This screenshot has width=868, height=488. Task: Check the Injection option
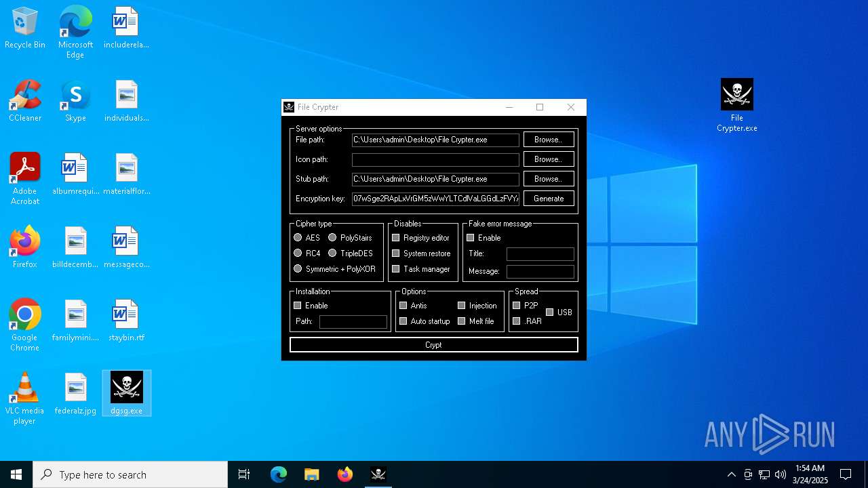point(462,306)
